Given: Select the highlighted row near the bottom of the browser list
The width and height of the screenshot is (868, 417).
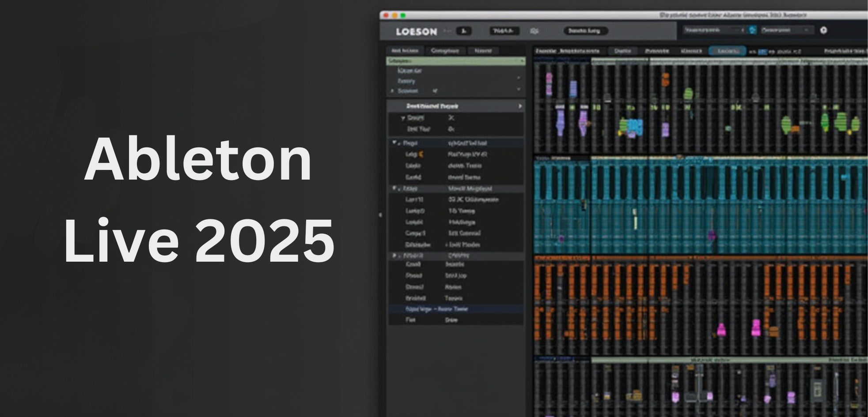Looking at the screenshot, I should [x=455, y=309].
